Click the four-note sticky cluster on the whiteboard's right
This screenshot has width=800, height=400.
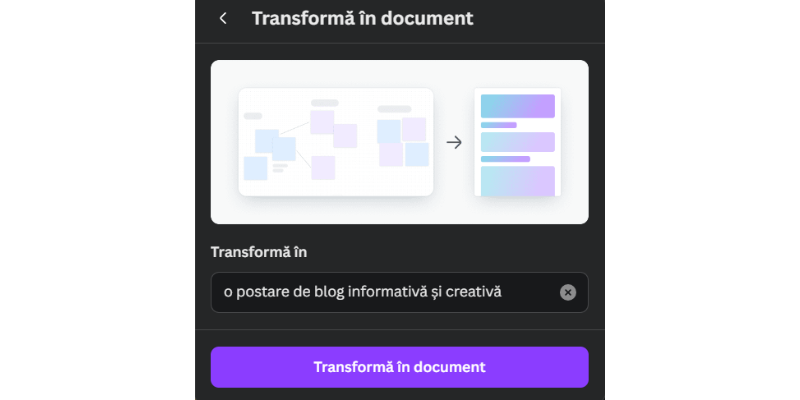pos(403,142)
